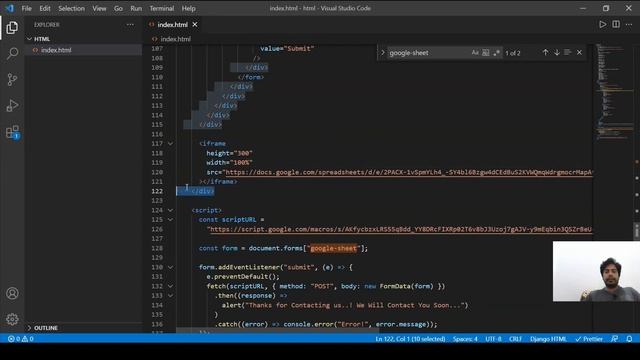The image size is (640, 360).
Task: Change encoding via UTF-8 status item
Action: [x=493, y=339]
